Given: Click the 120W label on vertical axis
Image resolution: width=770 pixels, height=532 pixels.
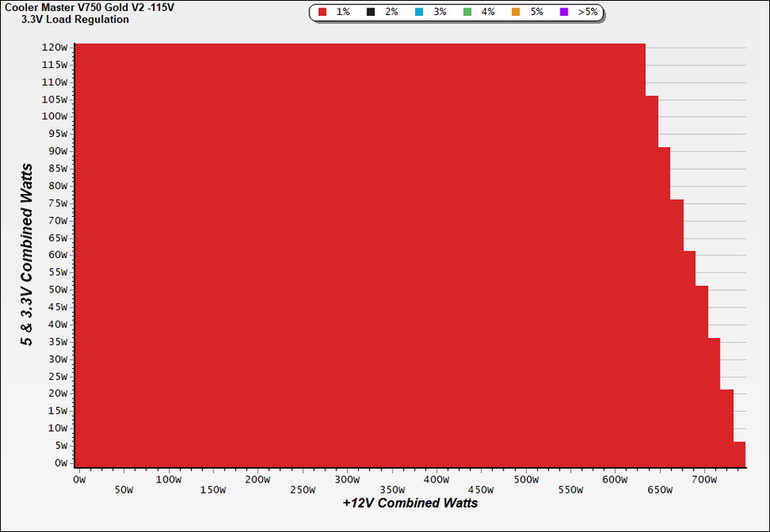Looking at the screenshot, I should pos(55,48).
